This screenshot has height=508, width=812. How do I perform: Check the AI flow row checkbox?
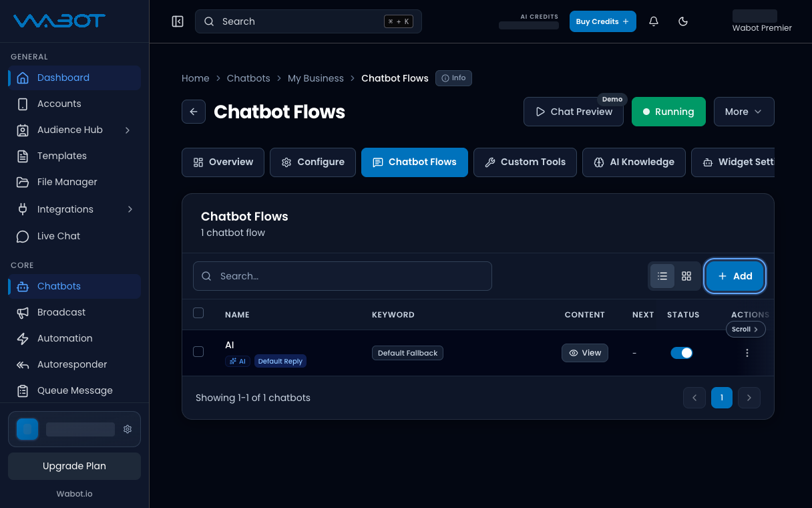(198, 352)
